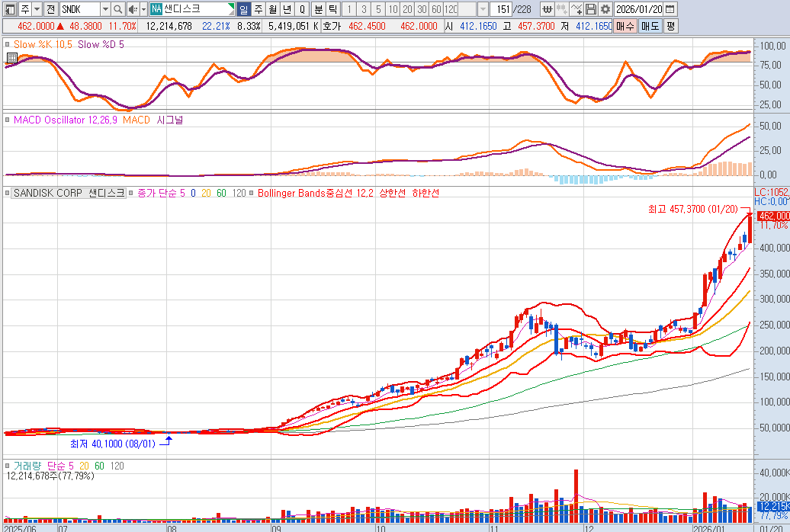Open the data grid icon on the chart
This screenshot has width=790, height=532.
click(11, 58)
